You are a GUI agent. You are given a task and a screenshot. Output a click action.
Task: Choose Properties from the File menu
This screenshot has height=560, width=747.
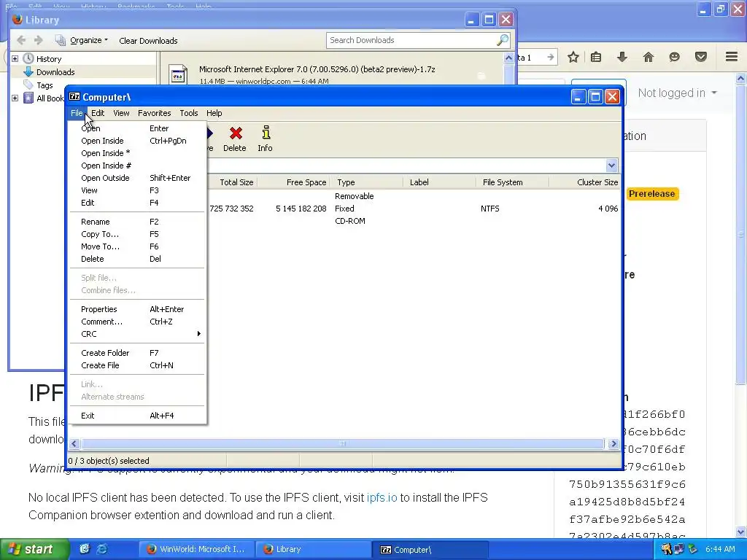click(137, 309)
